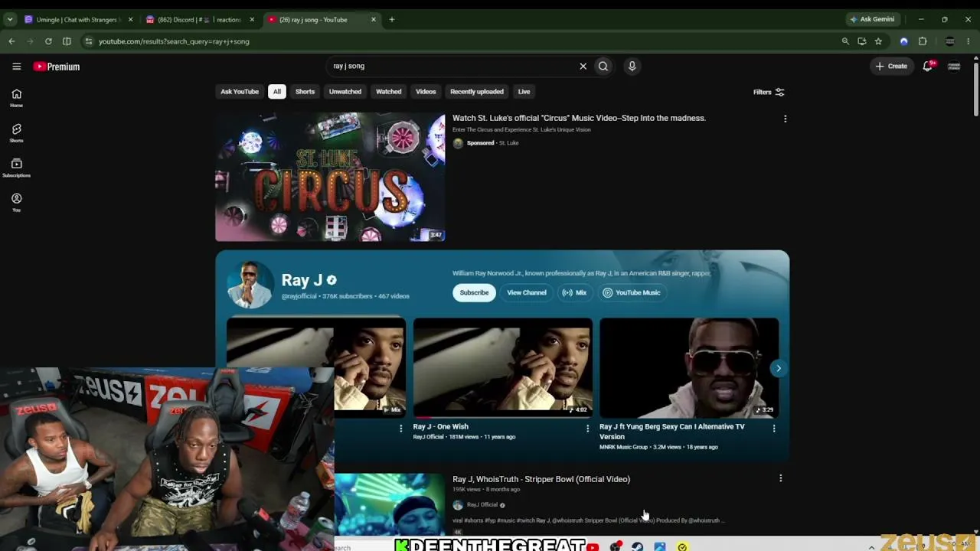Go to YouTube Premium home logo

[x=57, y=67]
